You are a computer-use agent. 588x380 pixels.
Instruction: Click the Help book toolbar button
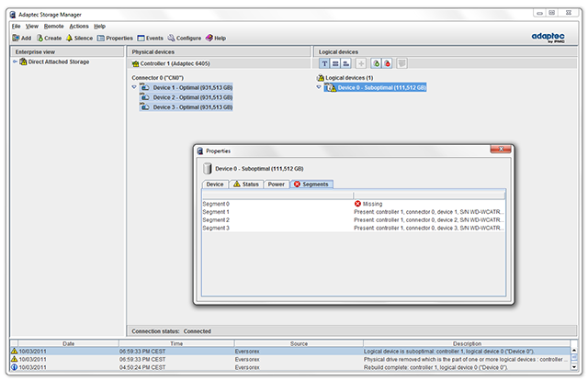click(216, 39)
